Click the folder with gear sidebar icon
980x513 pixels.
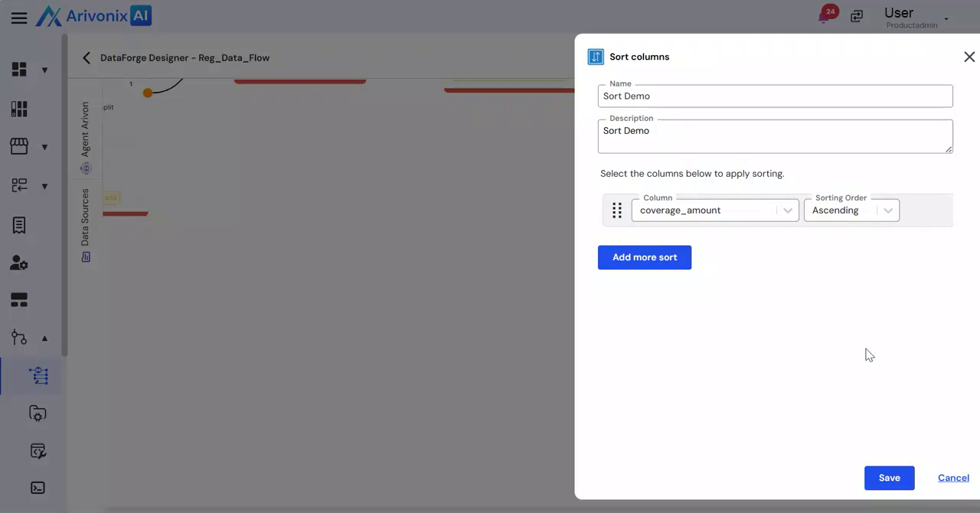pyautogui.click(x=38, y=413)
